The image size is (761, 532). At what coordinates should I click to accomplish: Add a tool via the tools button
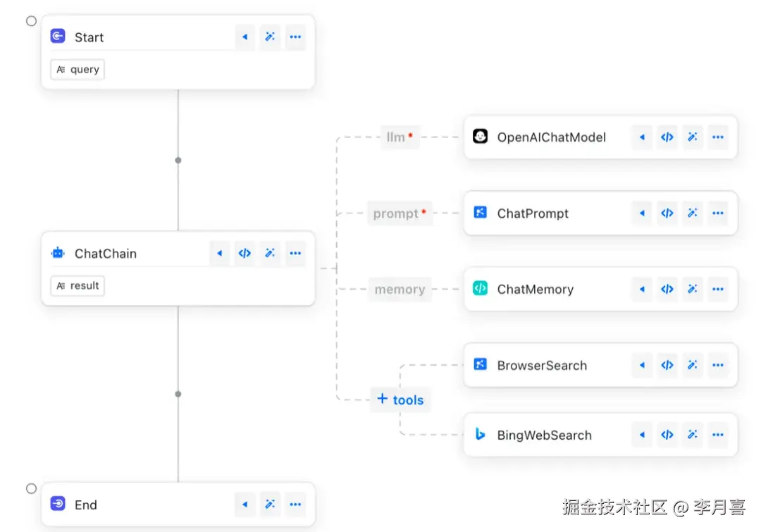[400, 400]
